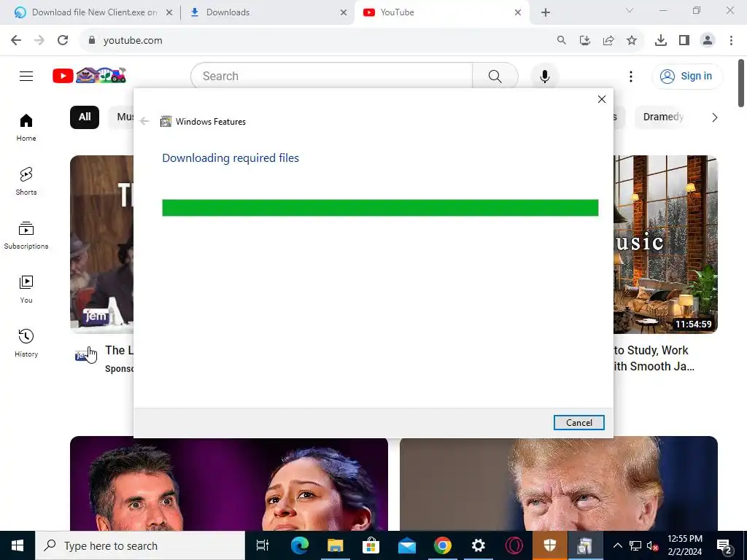
Task: Show hidden system tray icons
Action: pos(617,545)
